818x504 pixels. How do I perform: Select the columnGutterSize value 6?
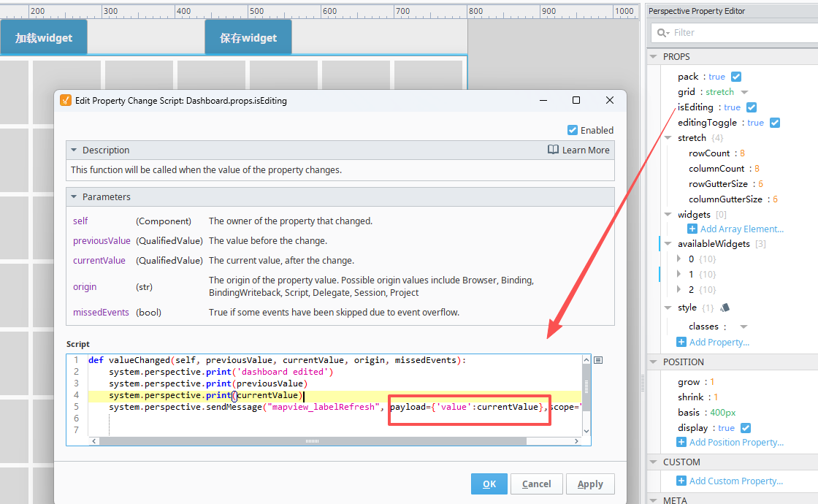click(x=775, y=199)
